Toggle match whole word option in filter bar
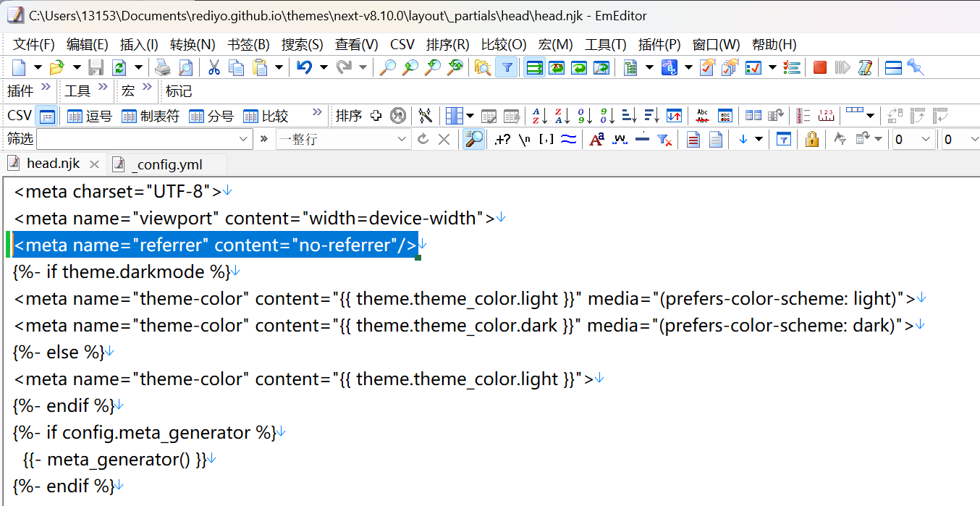This screenshot has width=980, height=506. pyautogui.click(x=619, y=139)
